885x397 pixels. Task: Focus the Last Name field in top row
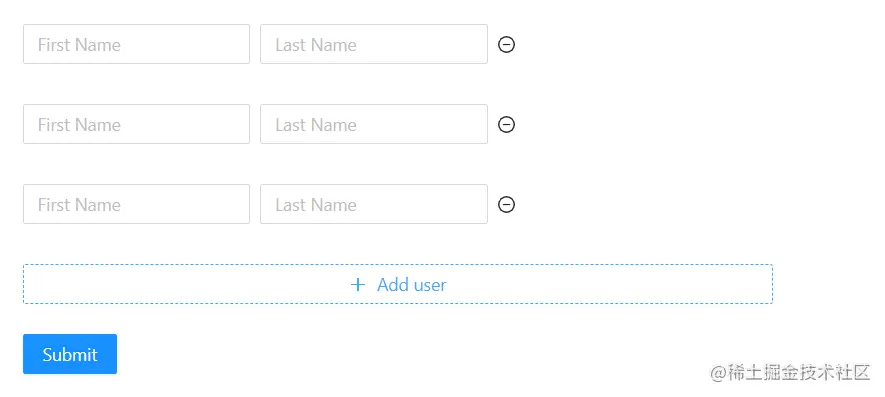374,44
